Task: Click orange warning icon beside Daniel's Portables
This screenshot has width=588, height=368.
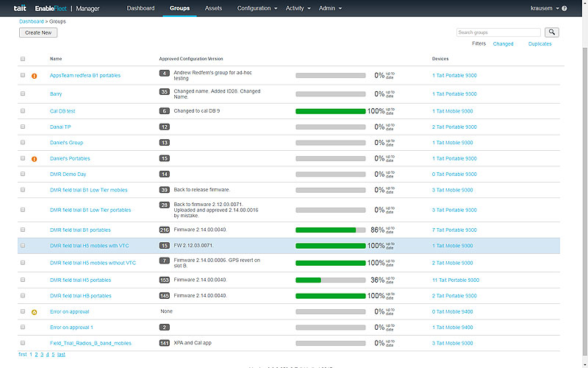Action: [x=34, y=159]
